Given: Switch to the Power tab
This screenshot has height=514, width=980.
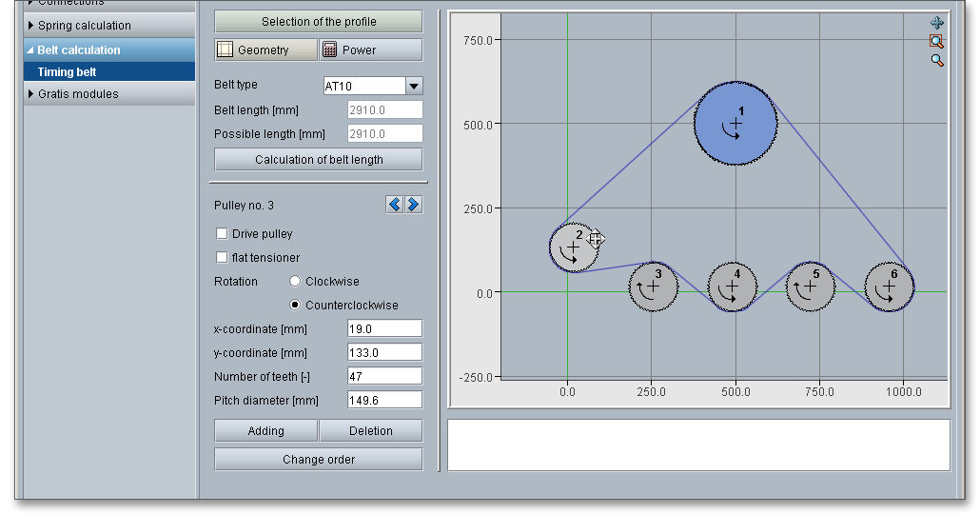Looking at the screenshot, I should [x=370, y=50].
